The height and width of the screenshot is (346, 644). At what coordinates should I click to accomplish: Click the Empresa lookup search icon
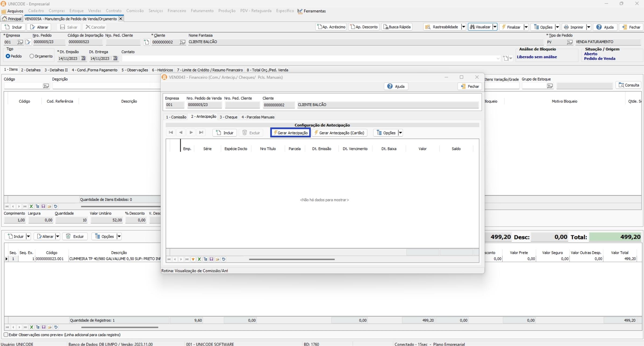coord(20,42)
